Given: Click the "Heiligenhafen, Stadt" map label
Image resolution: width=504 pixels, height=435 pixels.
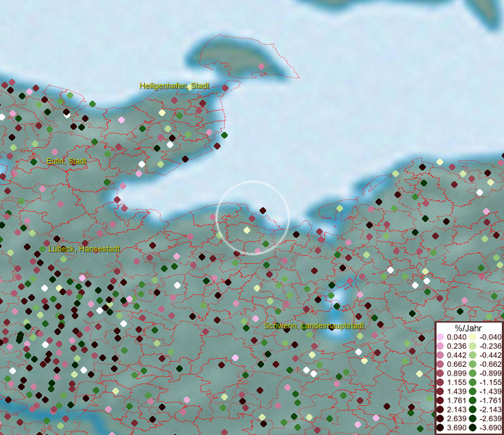Looking at the screenshot, I should pos(175,86).
